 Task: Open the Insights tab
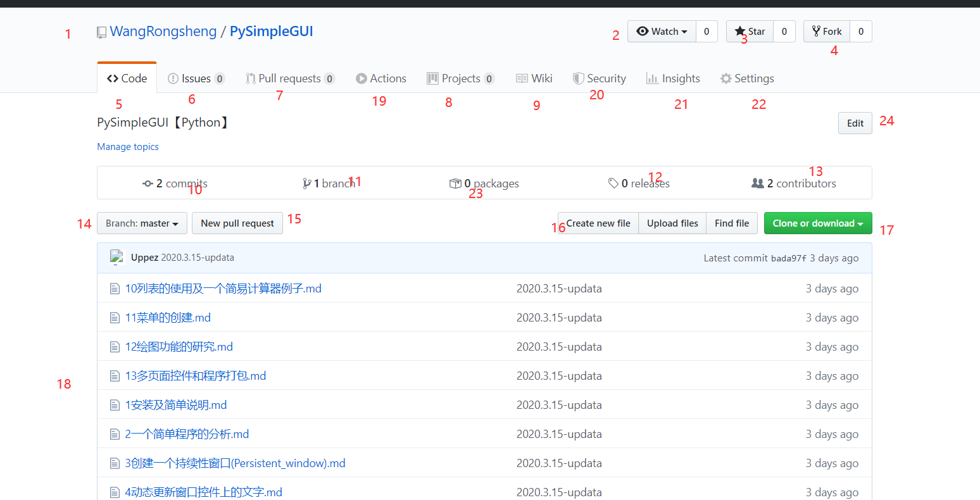click(x=673, y=78)
